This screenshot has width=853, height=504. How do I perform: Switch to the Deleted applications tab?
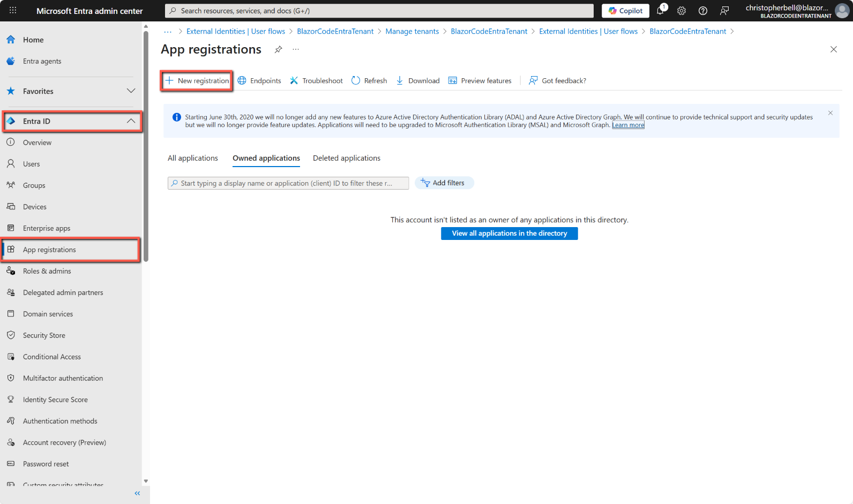click(x=347, y=158)
